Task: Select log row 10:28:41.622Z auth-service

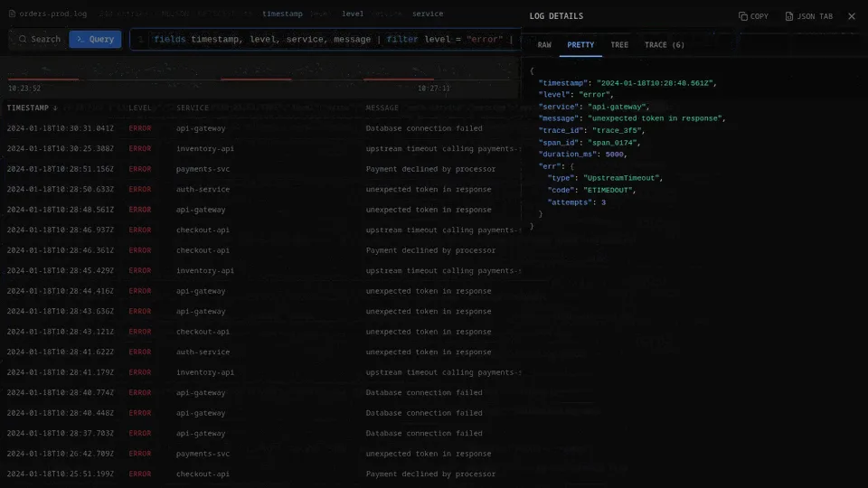Action: 260,352
